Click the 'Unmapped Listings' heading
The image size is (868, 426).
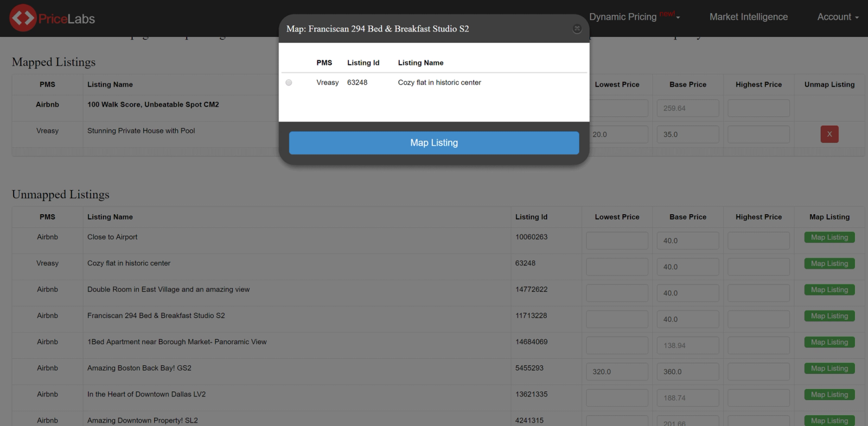(x=61, y=194)
